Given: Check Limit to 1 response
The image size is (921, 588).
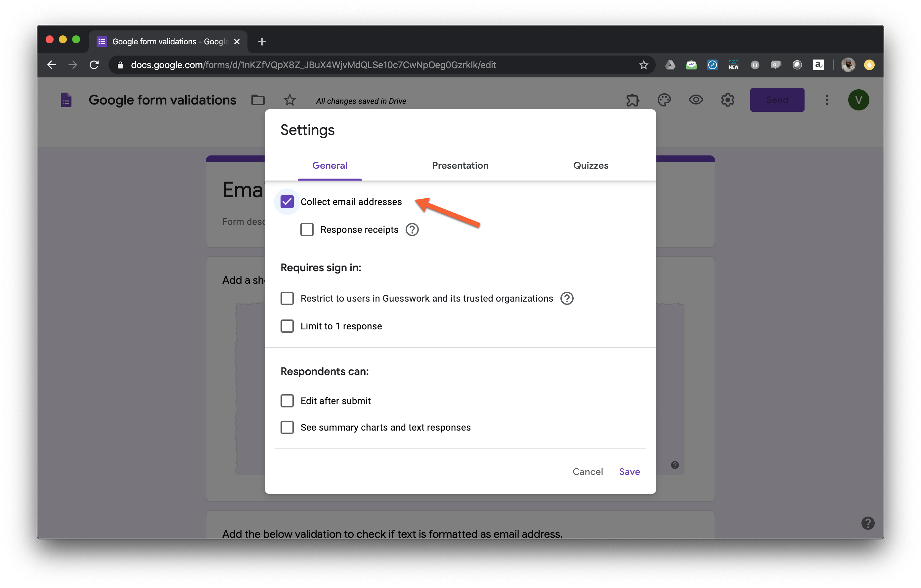Looking at the screenshot, I should point(287,326).
